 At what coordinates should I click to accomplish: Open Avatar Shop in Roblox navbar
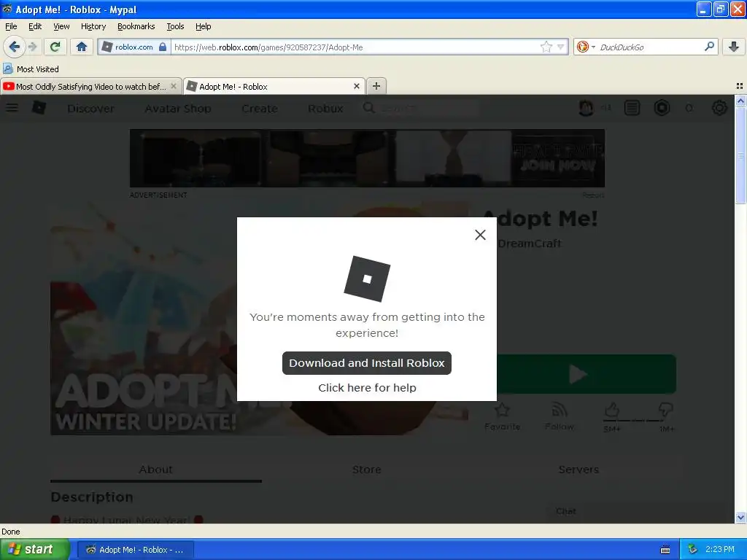pos(178,109)
